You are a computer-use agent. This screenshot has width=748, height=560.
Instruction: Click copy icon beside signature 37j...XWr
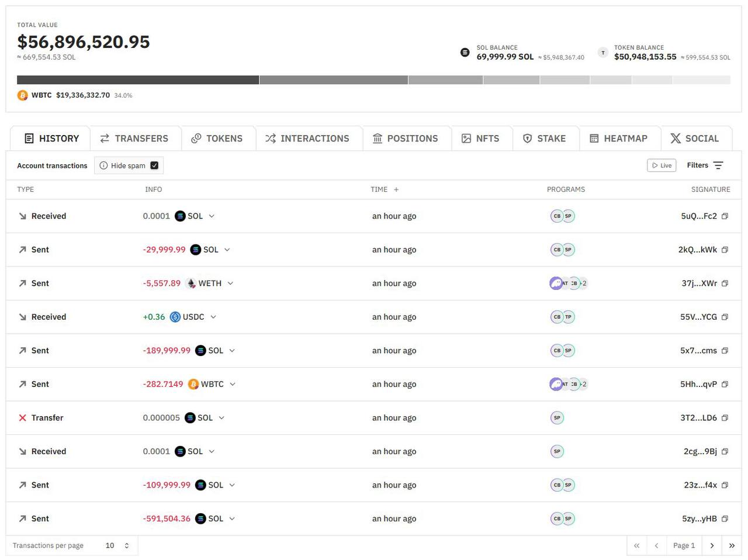coord(725,284)
